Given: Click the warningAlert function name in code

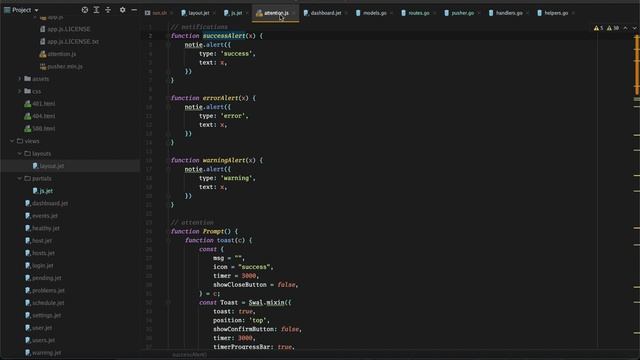Looking at the screenshot, I should pos(224,160).
